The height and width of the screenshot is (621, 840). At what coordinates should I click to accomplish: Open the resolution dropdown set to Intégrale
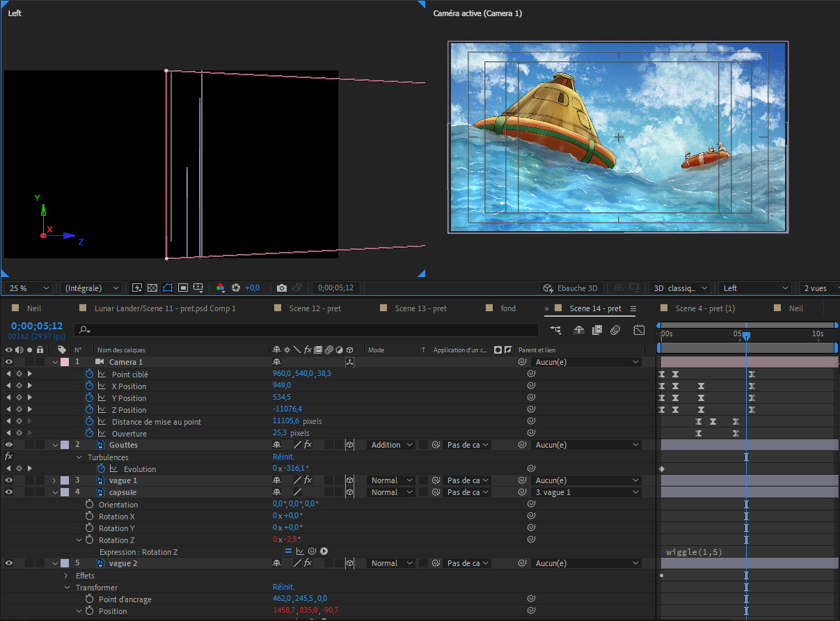click(90, 288)
